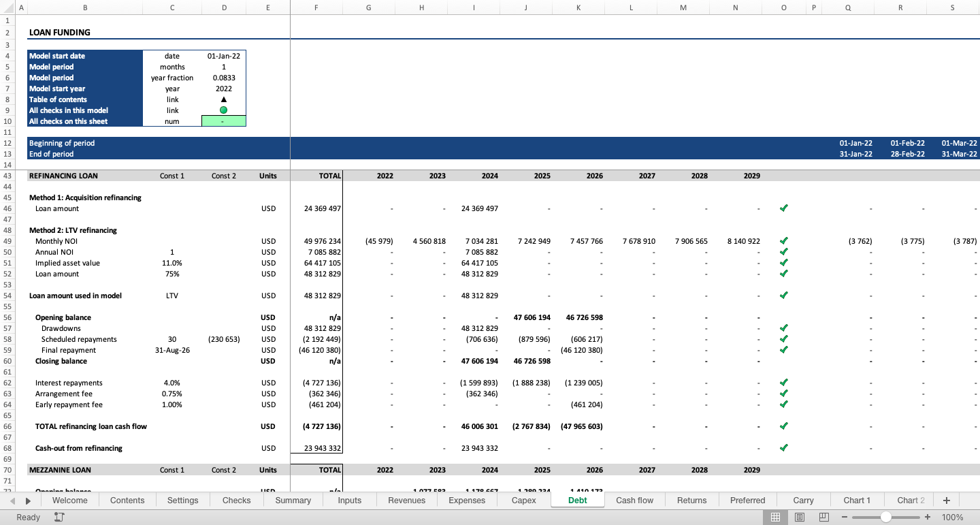Click the zoom slider handle
This screenshot has height=525, width=980.
pos(886,518)
